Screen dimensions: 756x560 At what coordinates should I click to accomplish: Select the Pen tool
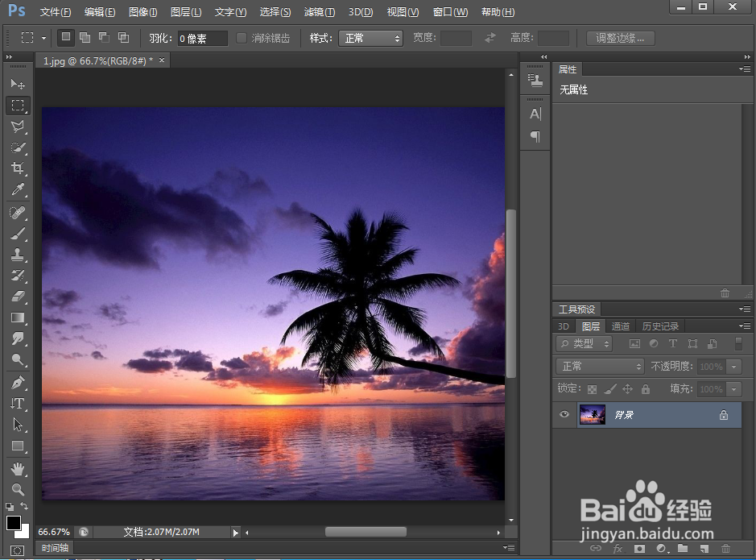[x=18, y=383]
